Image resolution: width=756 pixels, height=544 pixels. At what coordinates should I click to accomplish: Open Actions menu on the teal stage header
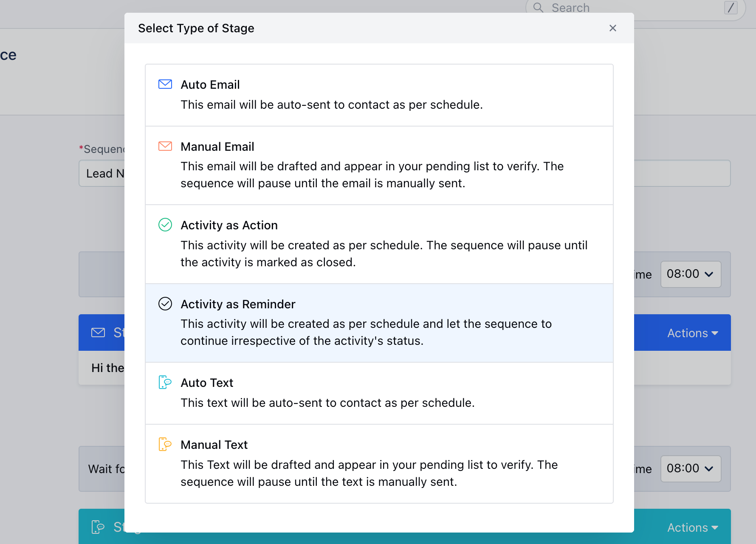692,527
